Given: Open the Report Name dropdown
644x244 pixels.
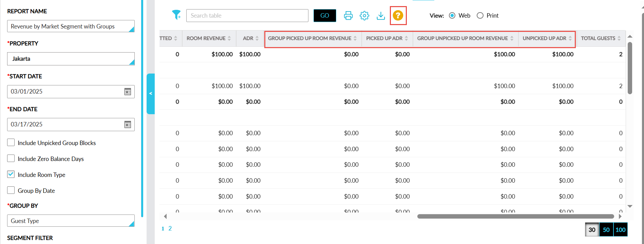Looking at the screenshot, I should pos(71,26).
